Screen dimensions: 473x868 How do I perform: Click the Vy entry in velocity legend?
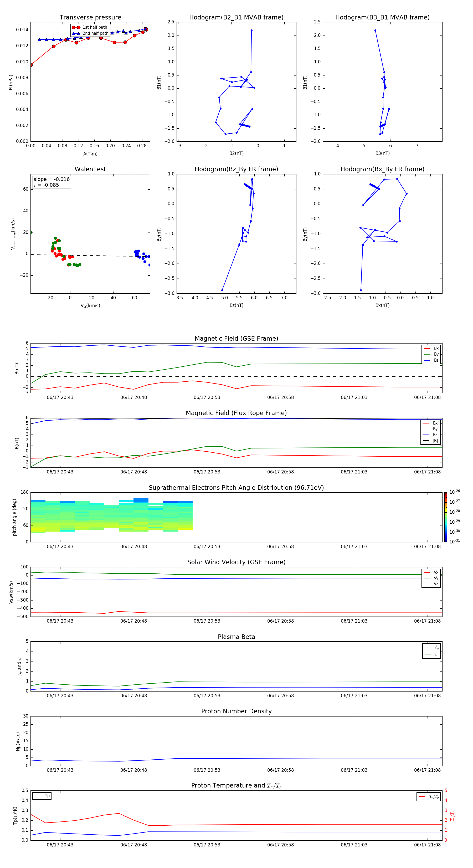click(431, 578)
